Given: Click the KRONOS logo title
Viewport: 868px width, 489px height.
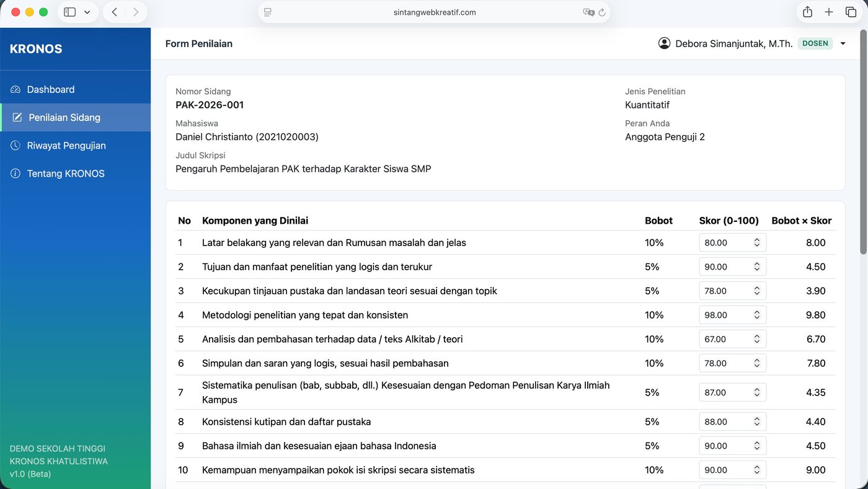Looking at the screenshot, I should pos(36,49).
